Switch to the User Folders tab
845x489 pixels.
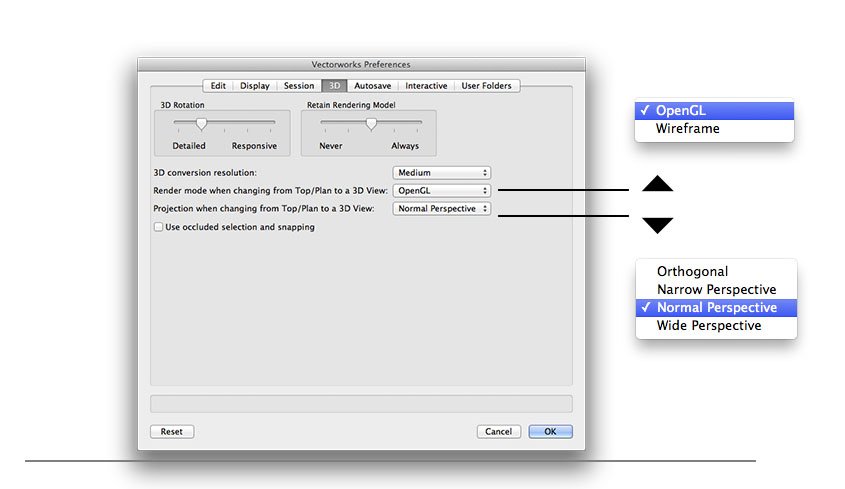point(486,86)
